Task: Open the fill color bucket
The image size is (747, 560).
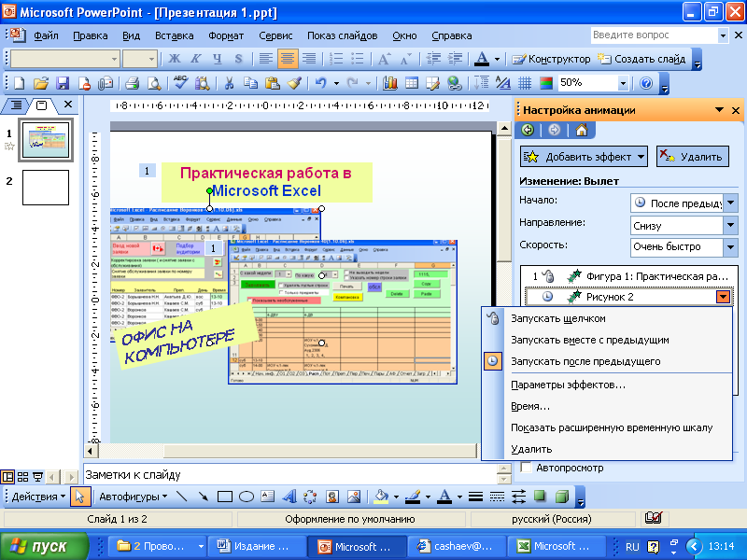Action: (x=381, y=497)
